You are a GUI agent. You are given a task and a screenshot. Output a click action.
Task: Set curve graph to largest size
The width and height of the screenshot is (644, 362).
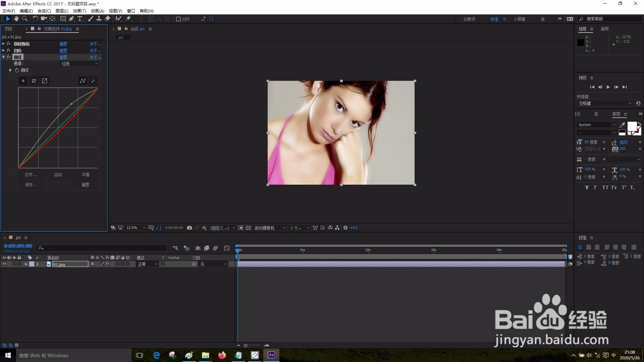click(45, 81)
